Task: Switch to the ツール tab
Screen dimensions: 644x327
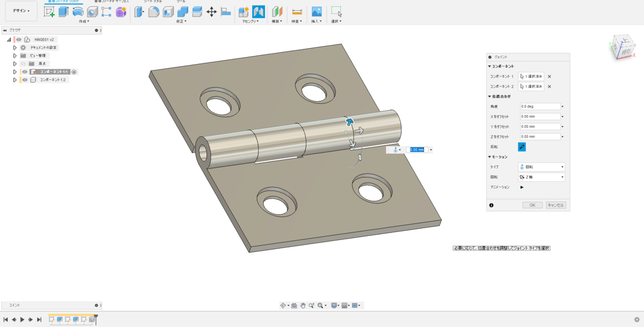Action: click(181, 2)
